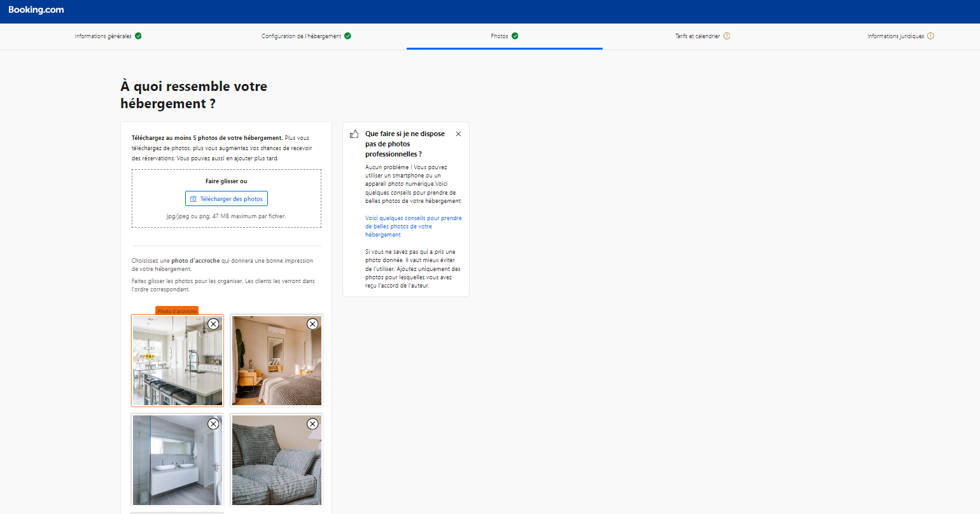The image size is (980, 514).
Task: Click the Télécharger des photos button
Action: [x=227, y=198]
